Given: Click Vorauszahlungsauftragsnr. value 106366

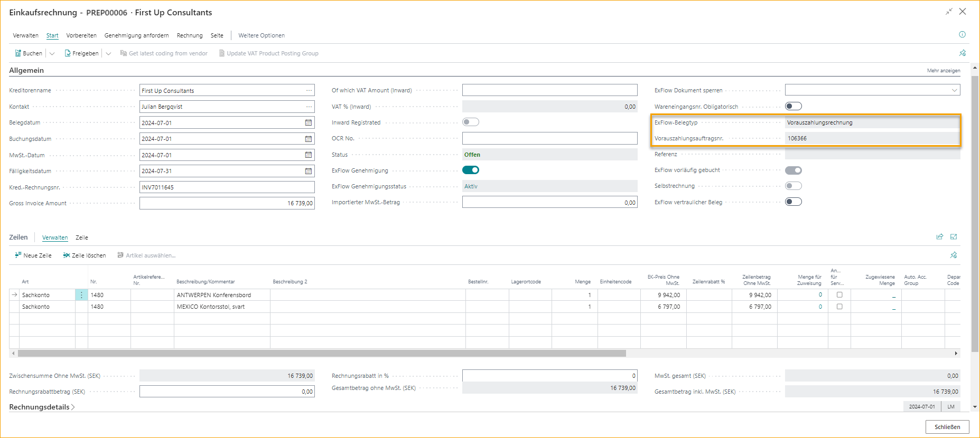Looking at the screenshot, I should (797, 138).
